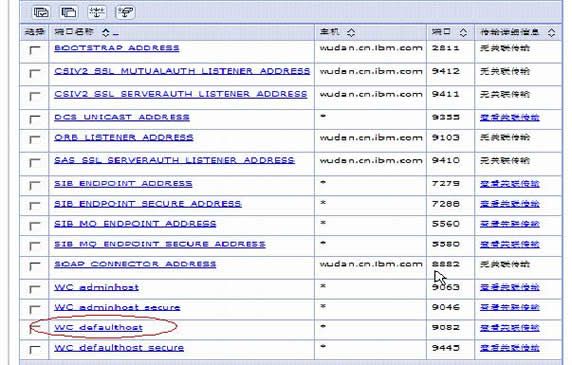572x365 pixels.
Task: Click the 传输详细信息 column header text
Action: click(x=509, y=32)
